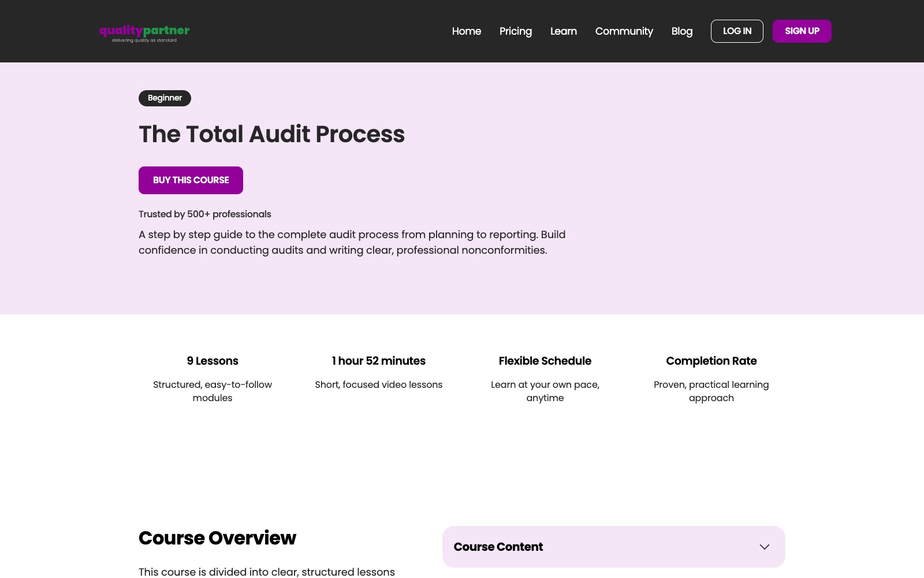Click the SIGN UP button

[802, 31]
